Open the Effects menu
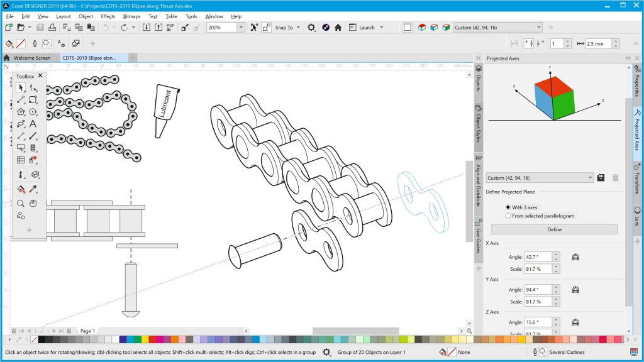Screen dimensions: 644x362 (x=108, y=16)
